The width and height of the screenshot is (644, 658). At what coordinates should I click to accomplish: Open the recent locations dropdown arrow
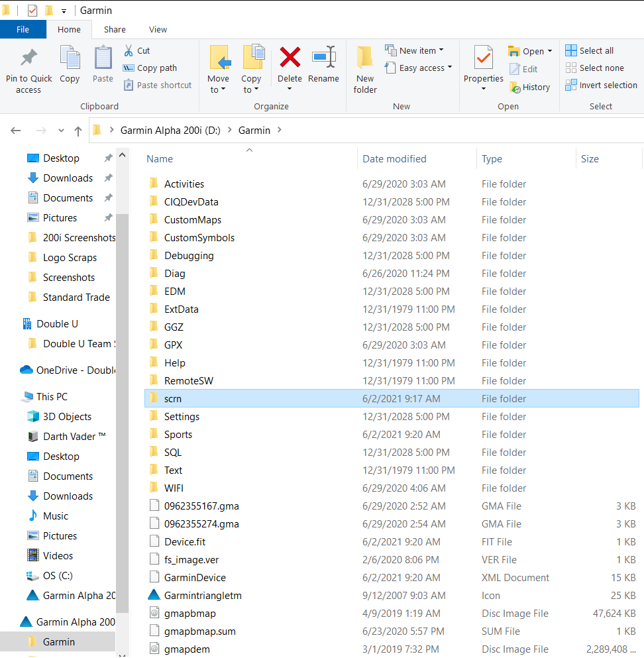pyautogui.click(x=62, y=131)
